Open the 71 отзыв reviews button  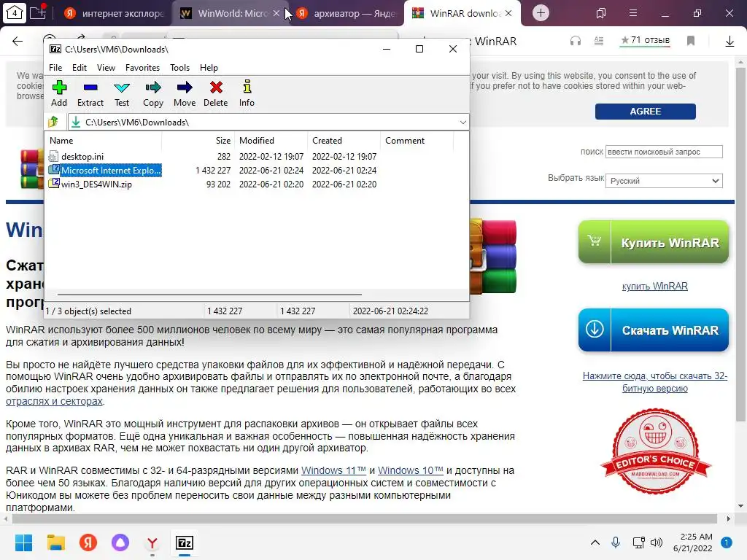645,41
